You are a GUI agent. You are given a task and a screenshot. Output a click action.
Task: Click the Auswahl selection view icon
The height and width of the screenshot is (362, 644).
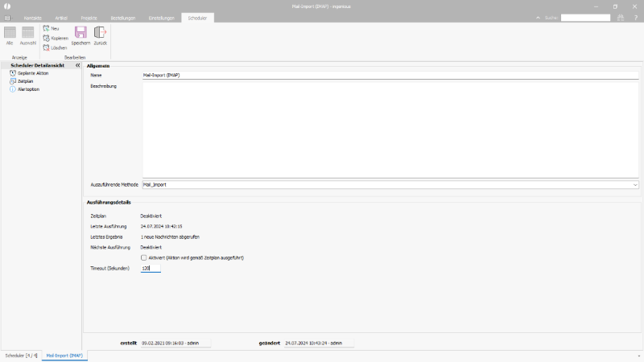pyautogui.click(x=28, y=35)
